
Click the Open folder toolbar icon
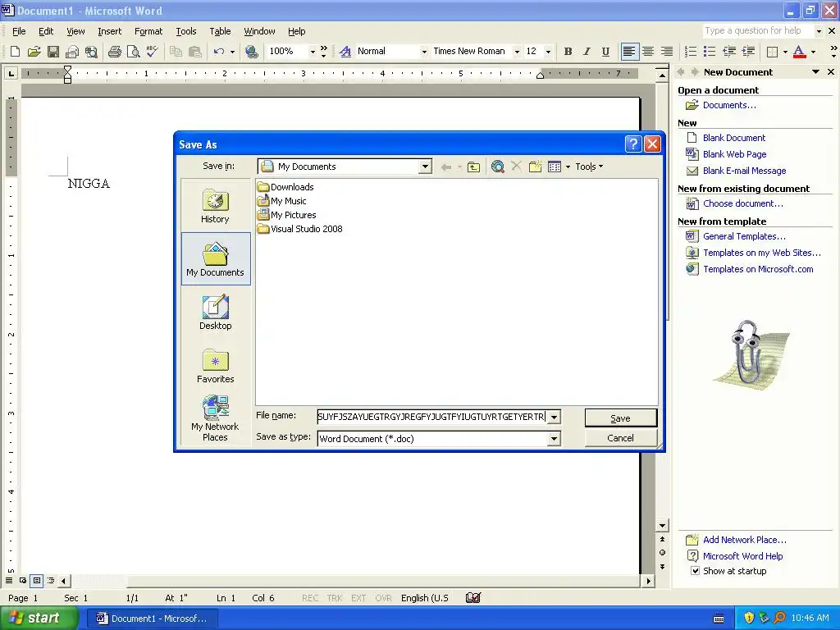pyautogui.click(x=34, y=52)
